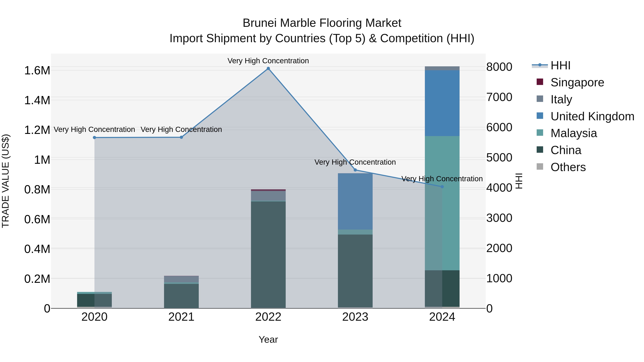Click the 2024 HHI data point marker

(442, 187)
